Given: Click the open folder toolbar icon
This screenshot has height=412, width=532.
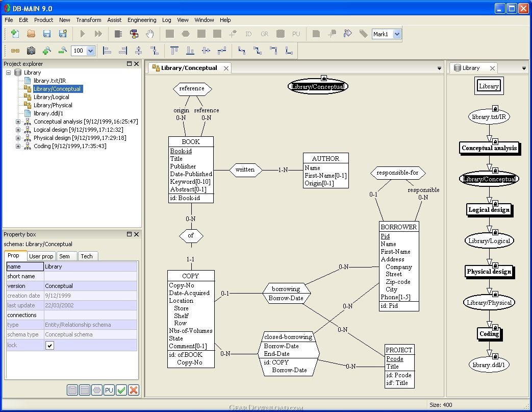Looking at the screenshot, I should tap(31, 34).
